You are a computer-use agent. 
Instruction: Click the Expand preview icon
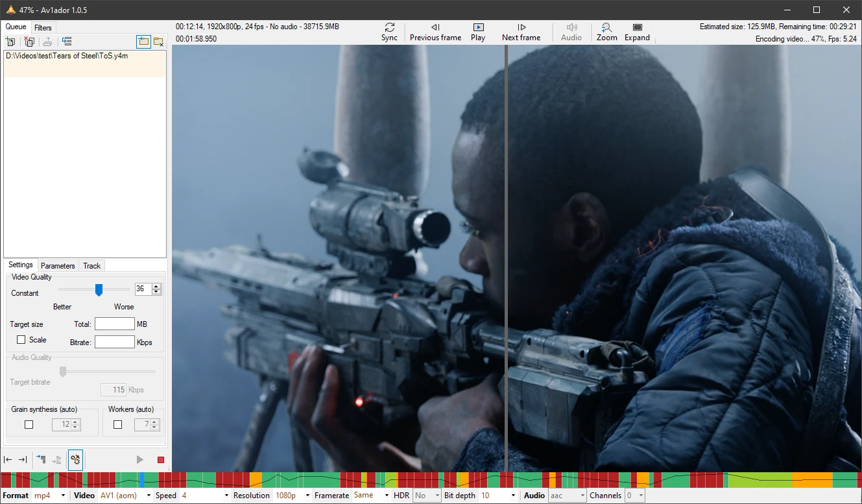637,32
